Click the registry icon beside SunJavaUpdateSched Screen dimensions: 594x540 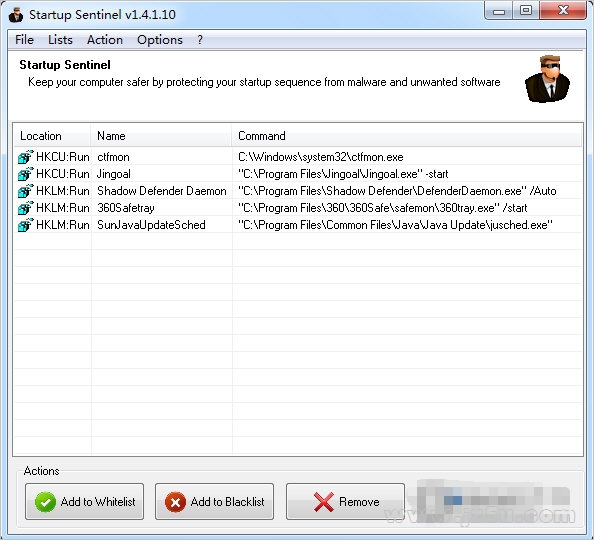click(x=25, y=225)
